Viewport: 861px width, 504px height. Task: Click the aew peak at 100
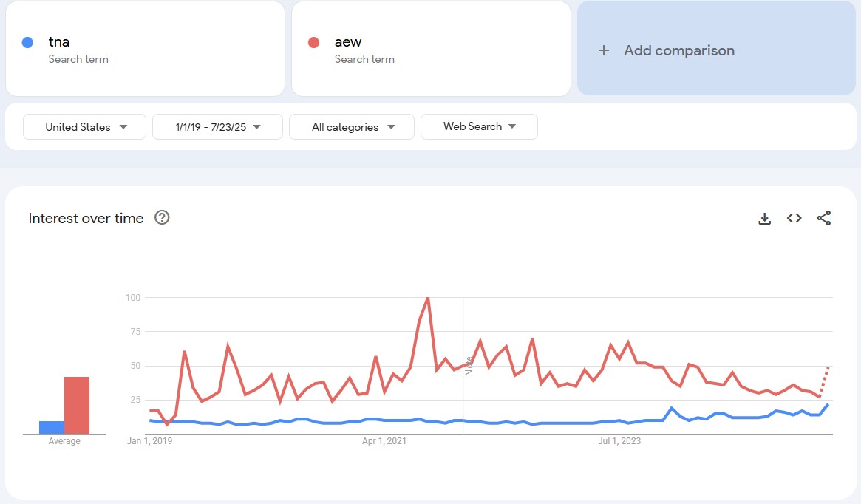[x=428, y=298]
